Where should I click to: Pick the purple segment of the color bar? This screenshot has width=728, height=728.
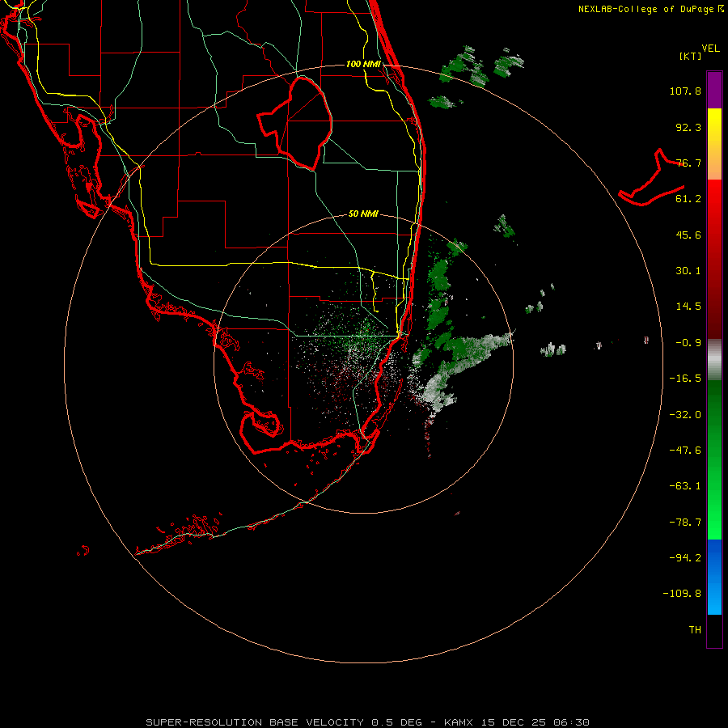[714, 90]
